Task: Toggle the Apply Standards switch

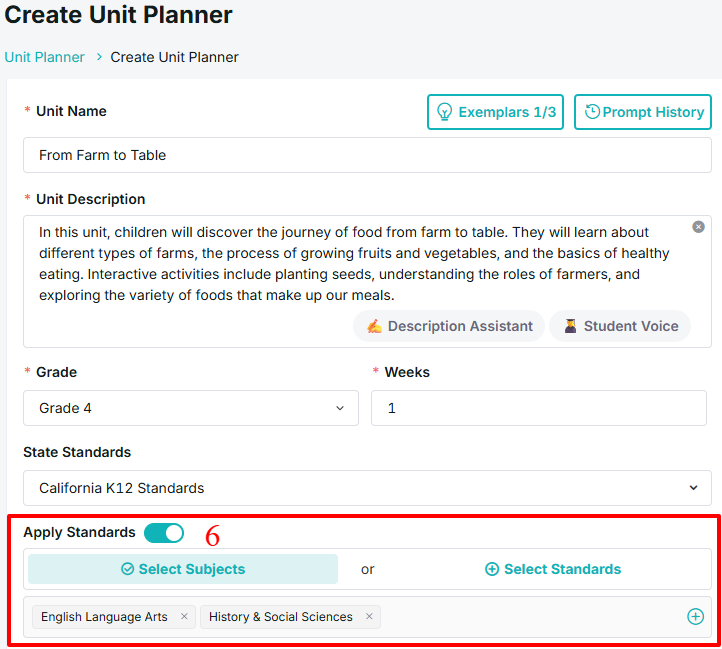Action: pos(164,533)
